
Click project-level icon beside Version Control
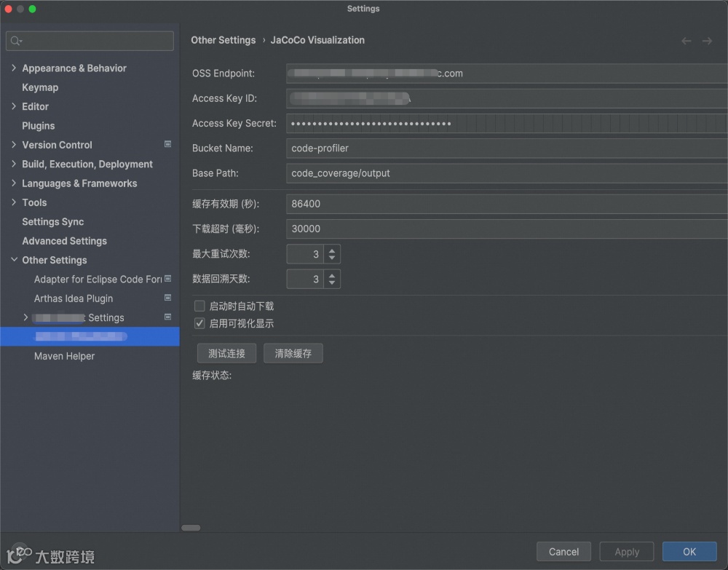coord(167,144)
